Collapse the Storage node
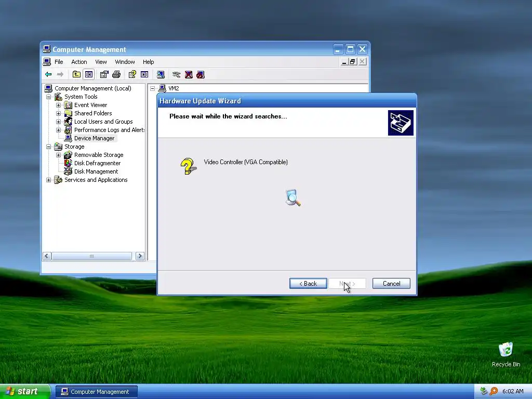 click(x=48, y=147)
